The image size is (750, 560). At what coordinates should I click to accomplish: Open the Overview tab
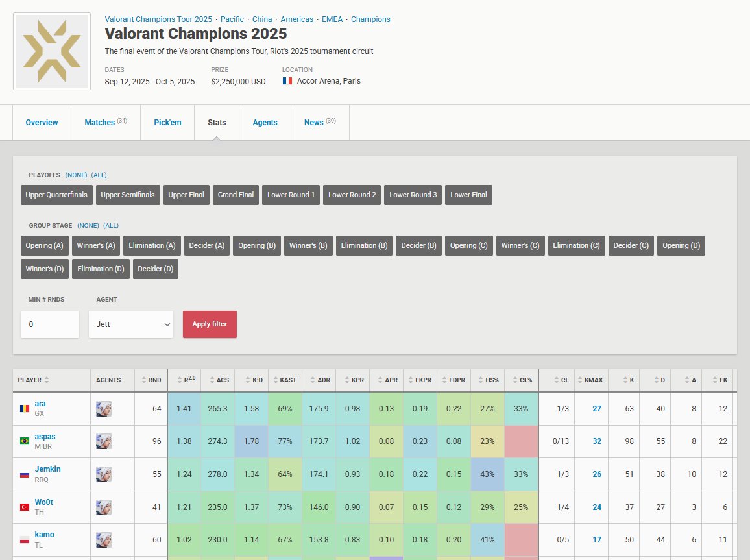pos(42,123)
